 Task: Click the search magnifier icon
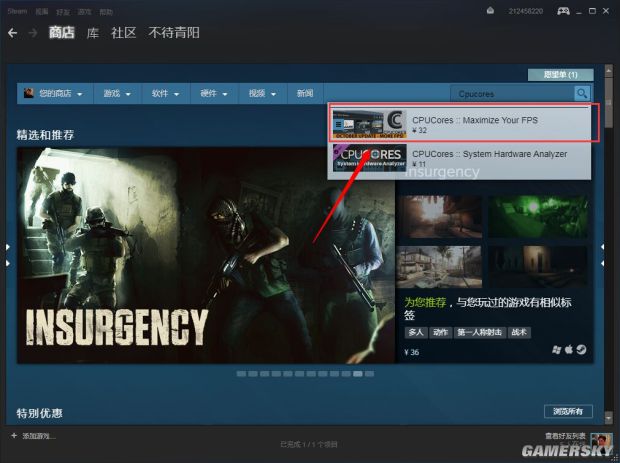tap(582, 93)
